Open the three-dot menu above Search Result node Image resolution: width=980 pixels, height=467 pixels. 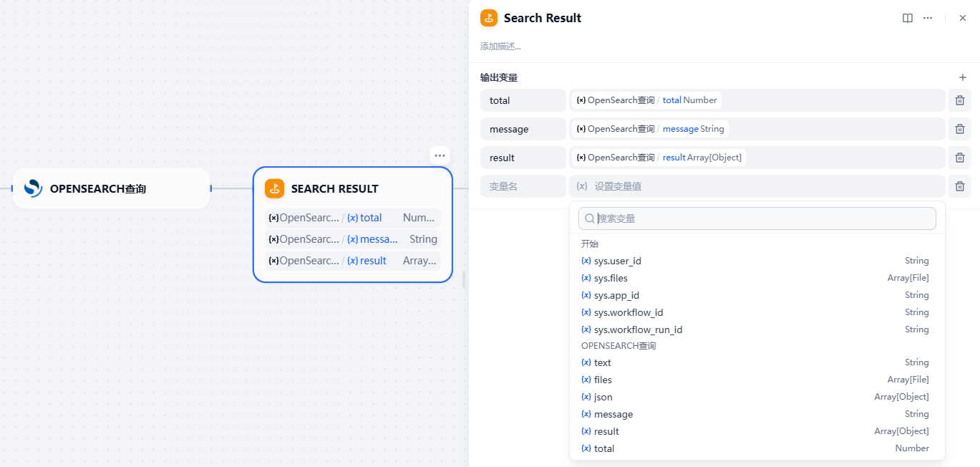(440, 155)
